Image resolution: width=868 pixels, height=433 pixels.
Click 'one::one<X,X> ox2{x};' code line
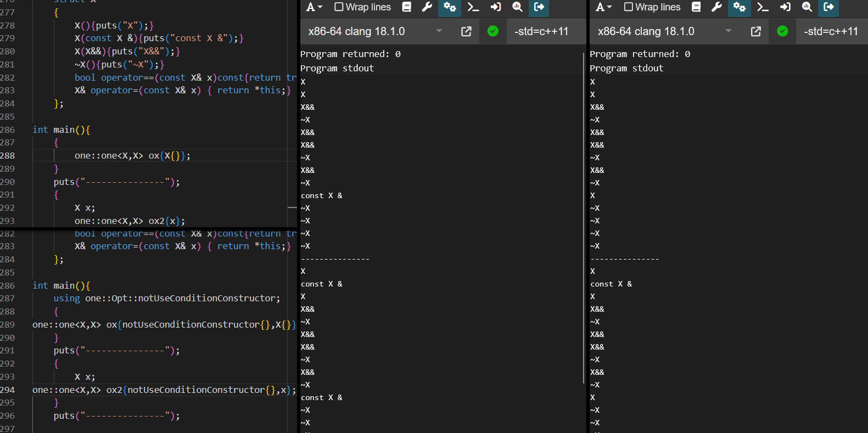[130, 221]
